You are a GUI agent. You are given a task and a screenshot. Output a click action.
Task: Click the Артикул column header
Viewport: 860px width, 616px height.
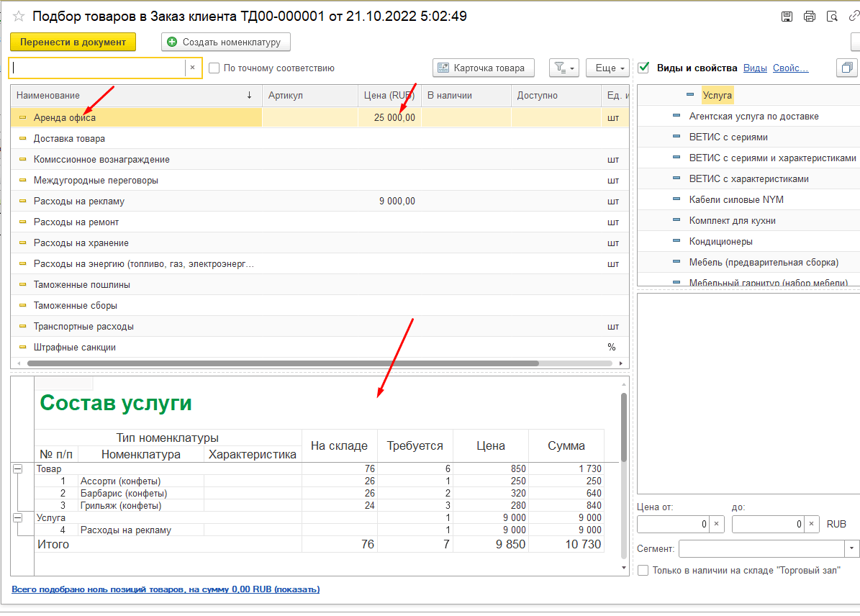310,95
